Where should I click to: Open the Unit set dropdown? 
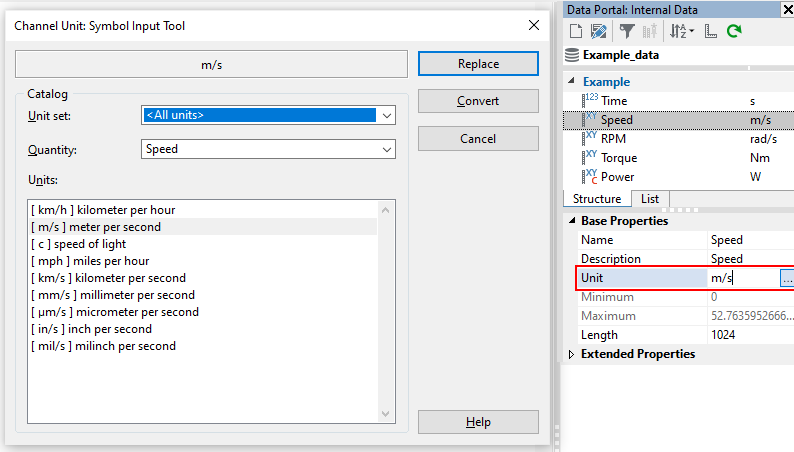[385, 115]
